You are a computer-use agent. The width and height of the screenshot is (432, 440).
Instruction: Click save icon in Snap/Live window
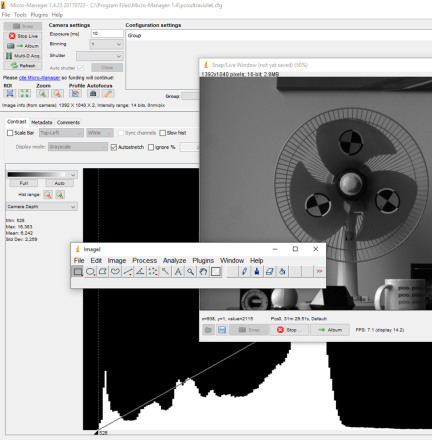pos(222,330)
